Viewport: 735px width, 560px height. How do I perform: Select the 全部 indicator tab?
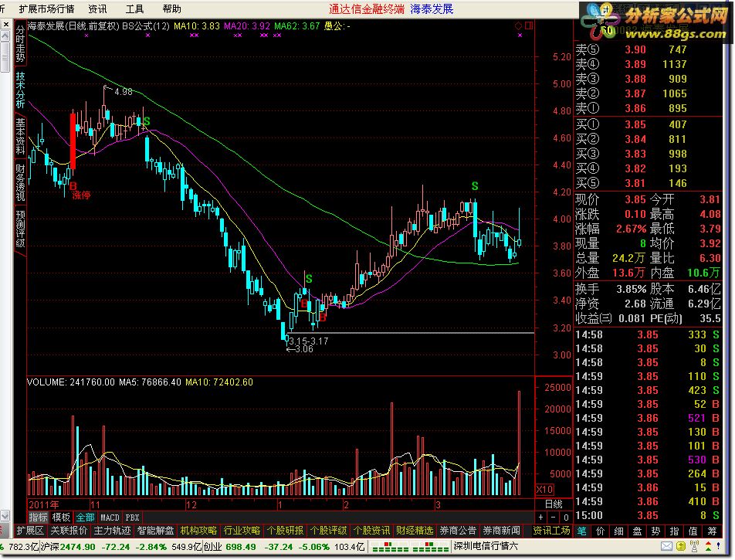[x=85, y=518]
